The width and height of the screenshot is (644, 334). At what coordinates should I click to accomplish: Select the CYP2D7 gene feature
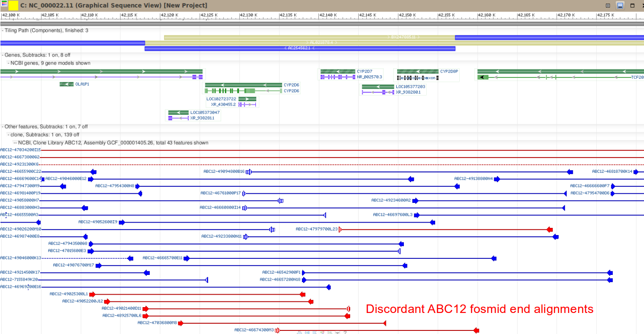(338, 72)
